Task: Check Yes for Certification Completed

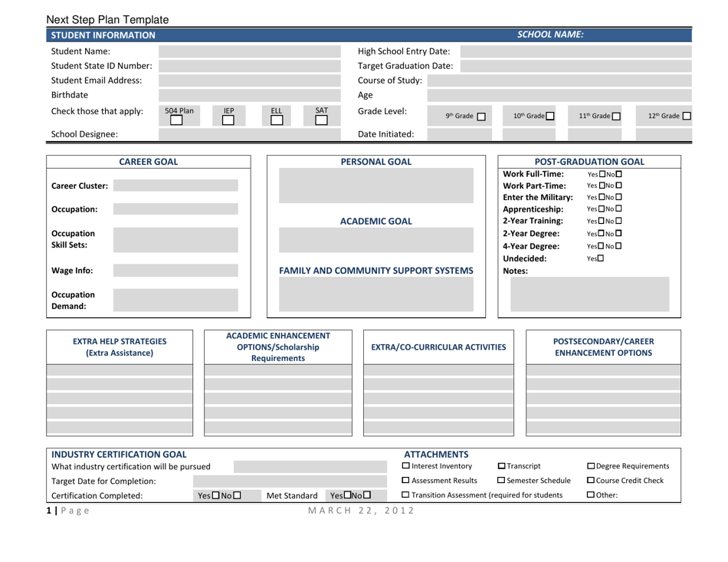Action: coord(215,495)
